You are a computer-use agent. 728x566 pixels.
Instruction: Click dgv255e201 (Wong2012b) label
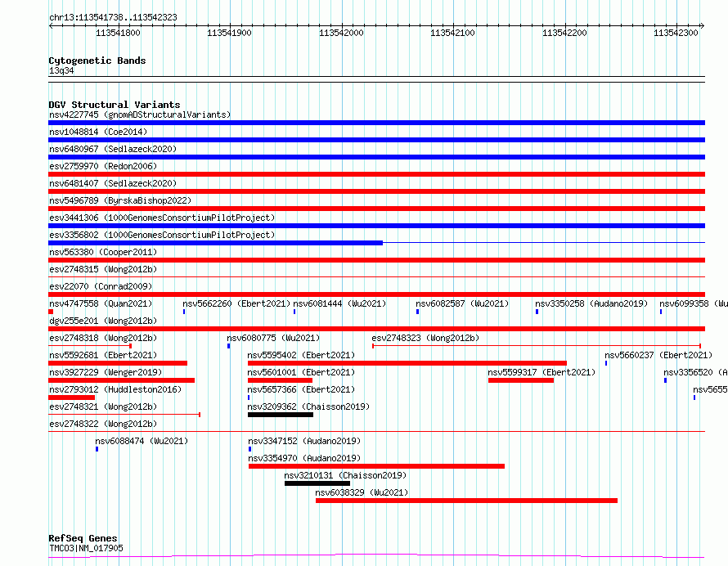(103, 321)
